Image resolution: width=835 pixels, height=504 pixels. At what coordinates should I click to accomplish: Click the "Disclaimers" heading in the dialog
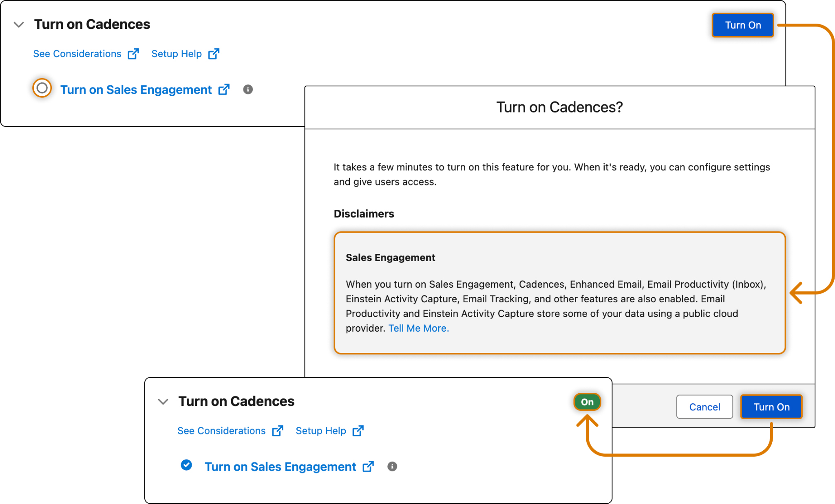click(364, 214)
